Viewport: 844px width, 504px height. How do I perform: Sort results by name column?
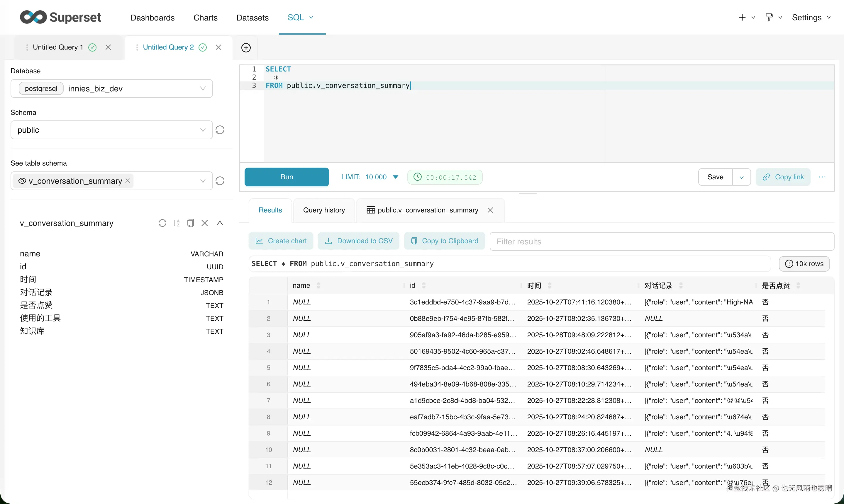318,285
